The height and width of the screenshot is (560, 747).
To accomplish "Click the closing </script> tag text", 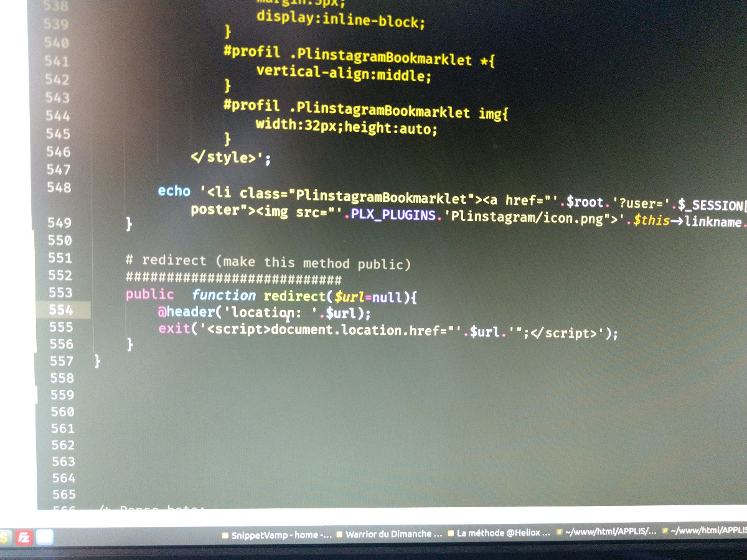I will 564,333.
